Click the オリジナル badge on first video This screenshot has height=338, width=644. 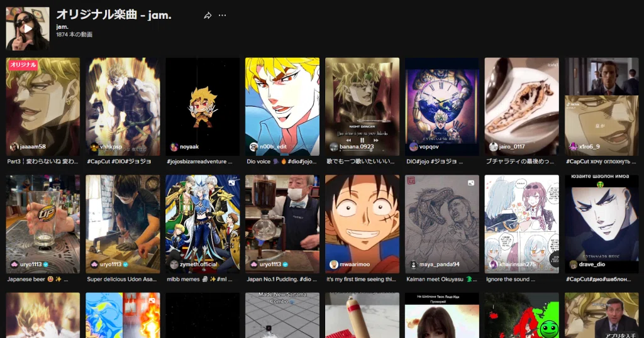pos(23,65)
